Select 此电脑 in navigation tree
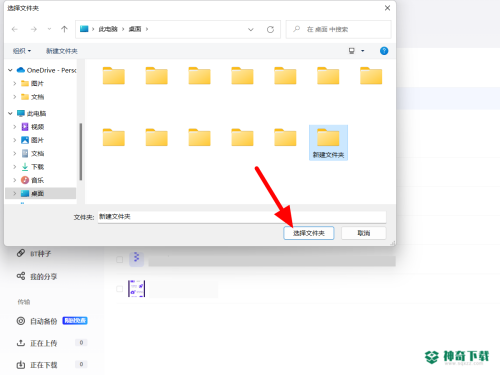This screenshot has width=500, height=375. [32, 113]
